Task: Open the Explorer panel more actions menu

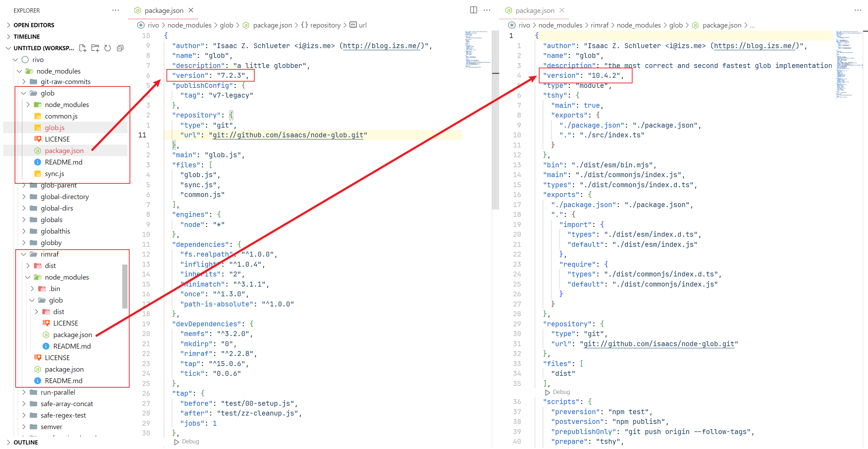Action: click(116, 10)
